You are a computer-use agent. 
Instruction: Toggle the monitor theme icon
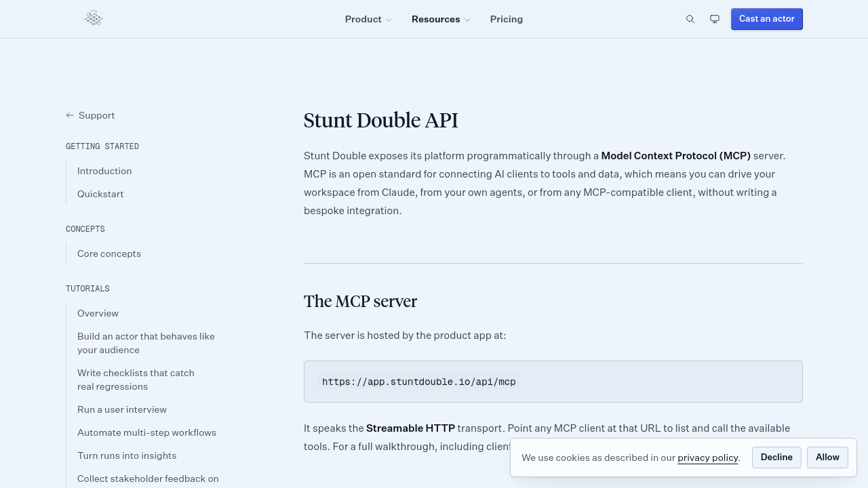coord(715,19)
